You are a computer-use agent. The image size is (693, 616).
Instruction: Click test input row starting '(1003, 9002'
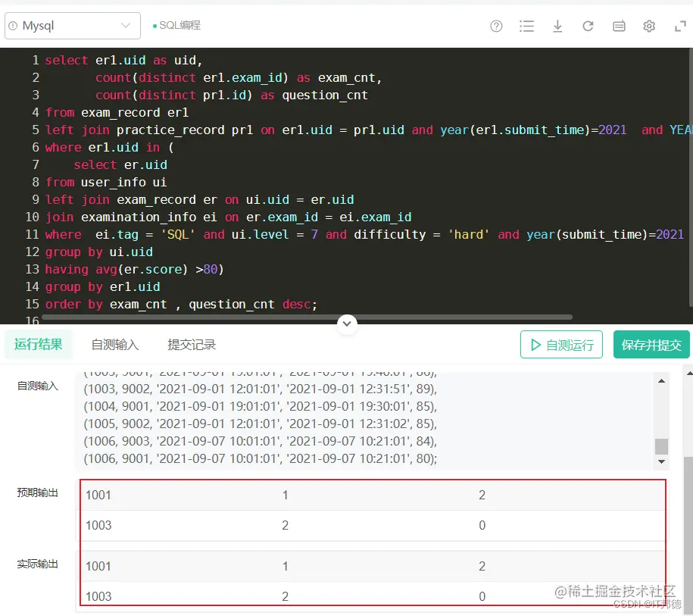click(x=261, y=389)
